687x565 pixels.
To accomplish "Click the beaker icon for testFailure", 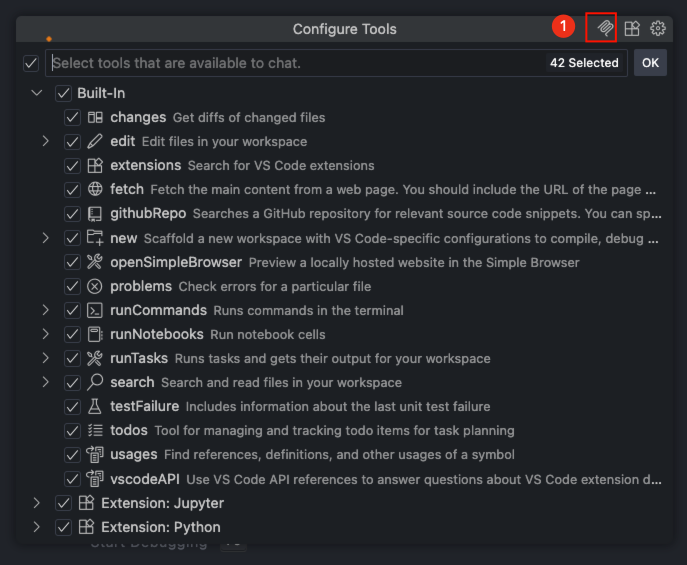I will (x=96, y=406).
